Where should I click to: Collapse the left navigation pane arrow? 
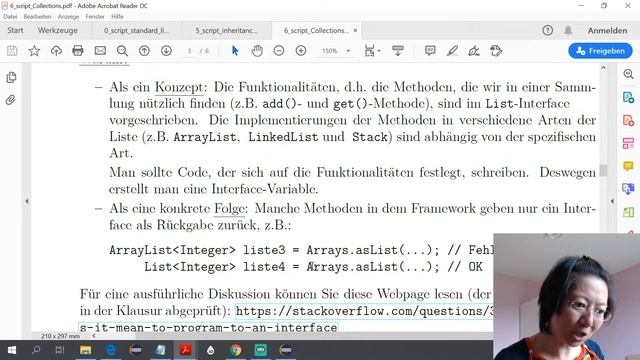(x=27, y=201)
